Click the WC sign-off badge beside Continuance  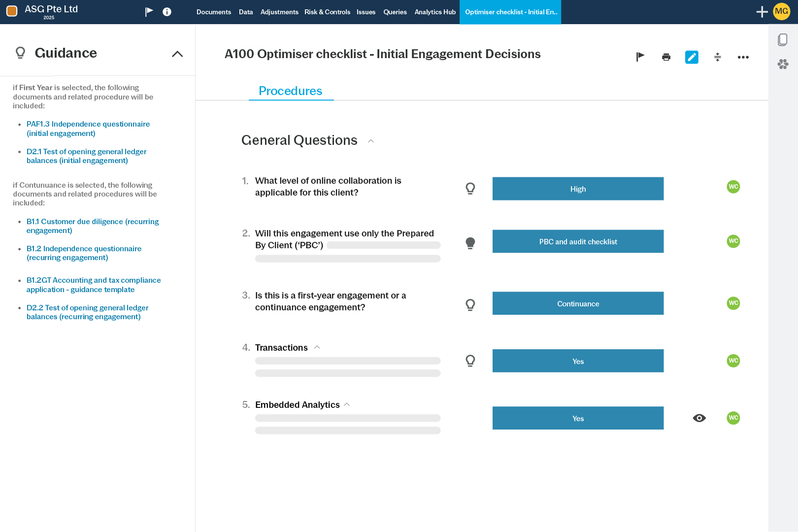(733, 303)
